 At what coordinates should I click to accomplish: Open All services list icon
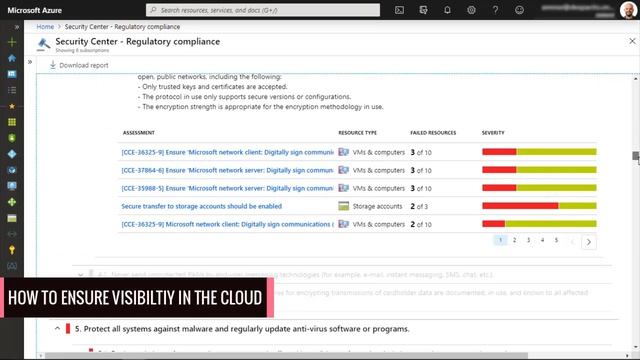pos(12,90)
